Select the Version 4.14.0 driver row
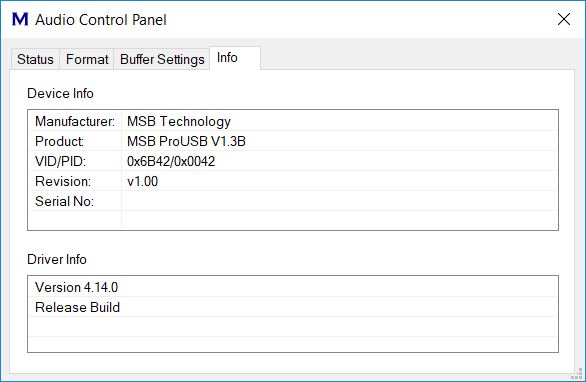 pos(293,287)
